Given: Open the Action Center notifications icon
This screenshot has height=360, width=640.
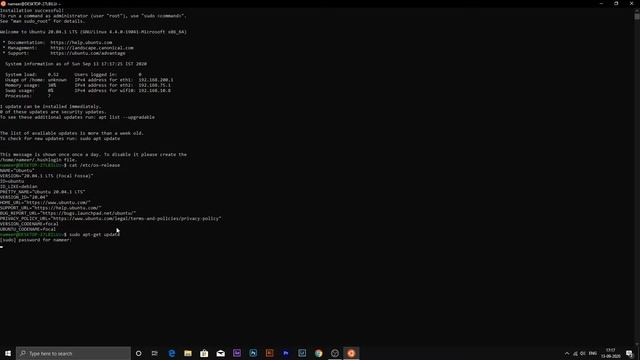Looking at the screenshot, I should pos(629,353).
